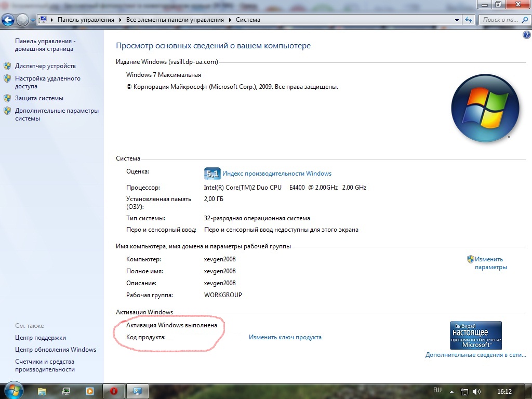Open the media player taskbar icon
532x399 pixels.
(90, 391)
